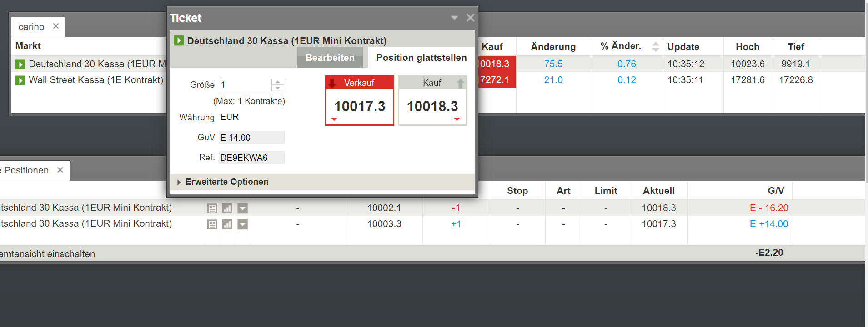Open dropdown arrow for the 10003.3 position row
This screenshot has width=868, height=327.
click(x=243, y=224)
